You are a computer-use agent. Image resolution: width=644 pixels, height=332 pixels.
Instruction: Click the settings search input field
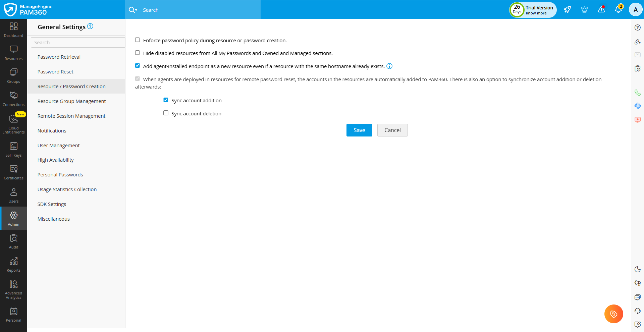point(77,42)
